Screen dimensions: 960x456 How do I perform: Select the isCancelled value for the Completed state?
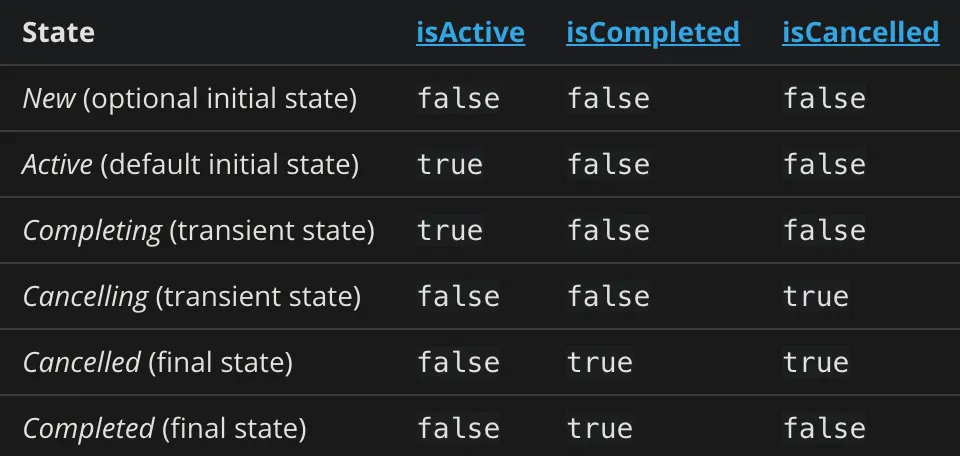(825, 428)
